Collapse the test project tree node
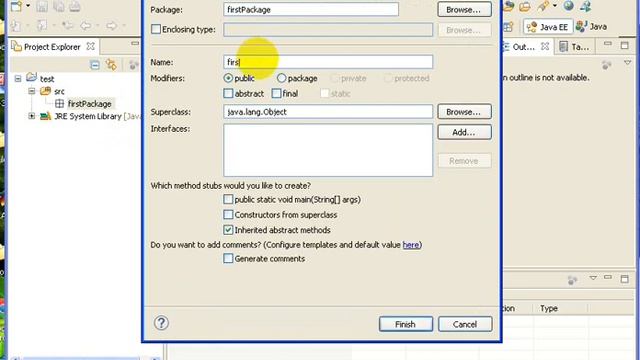640x360 pixels. (x=18, y=78)
